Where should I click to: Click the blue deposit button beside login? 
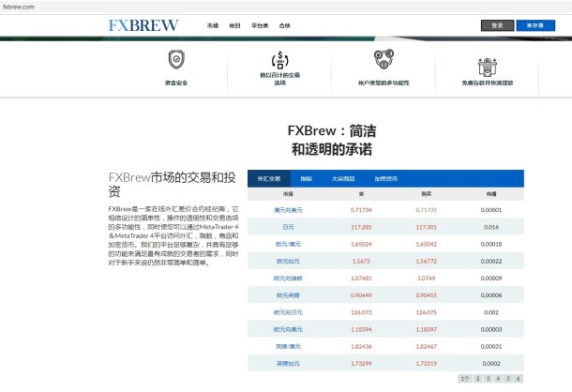(535, 25)
